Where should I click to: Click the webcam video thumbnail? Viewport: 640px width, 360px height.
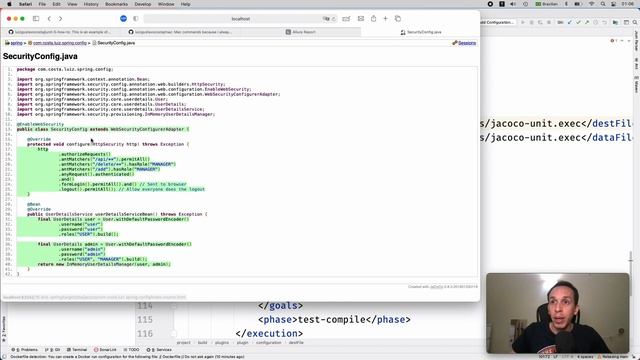pyautogui.click(x=558, y=313)
